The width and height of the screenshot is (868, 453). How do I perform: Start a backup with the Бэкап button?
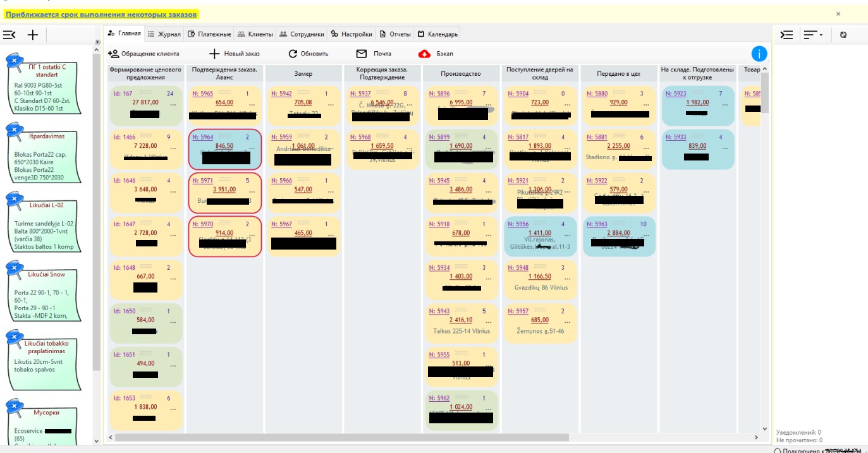(x=436, y=54)
